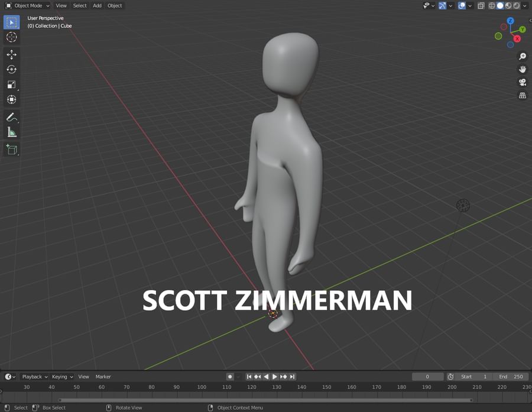Open the Add menu
The height and width of the screenshot is (412, 532).
pyautogui.click(x=97, y=6)
